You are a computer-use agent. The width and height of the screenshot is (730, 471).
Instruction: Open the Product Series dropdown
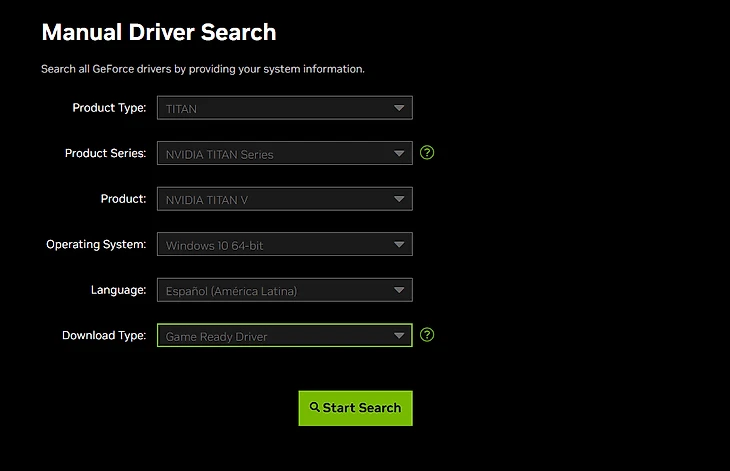click(x=284, y=153)
